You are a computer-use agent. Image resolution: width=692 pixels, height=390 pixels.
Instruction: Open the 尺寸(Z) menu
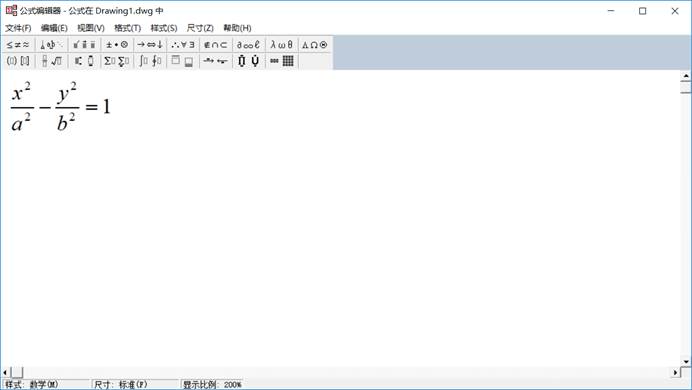click(x=200, y=28)
